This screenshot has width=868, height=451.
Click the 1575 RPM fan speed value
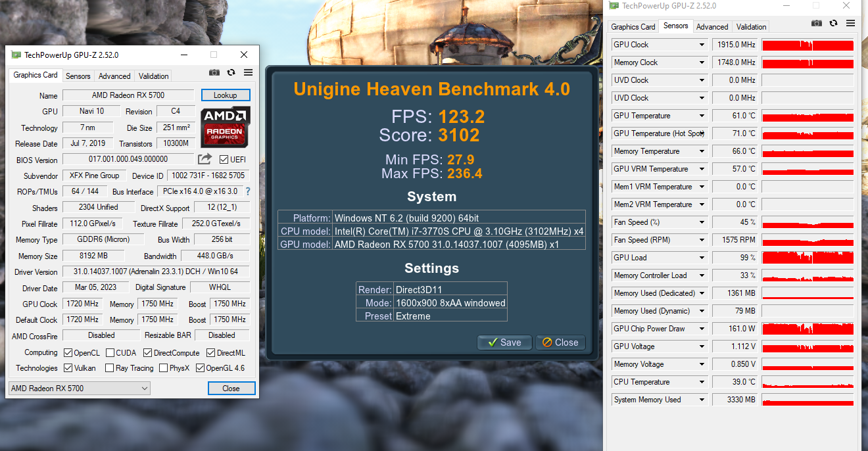point(735,240)
